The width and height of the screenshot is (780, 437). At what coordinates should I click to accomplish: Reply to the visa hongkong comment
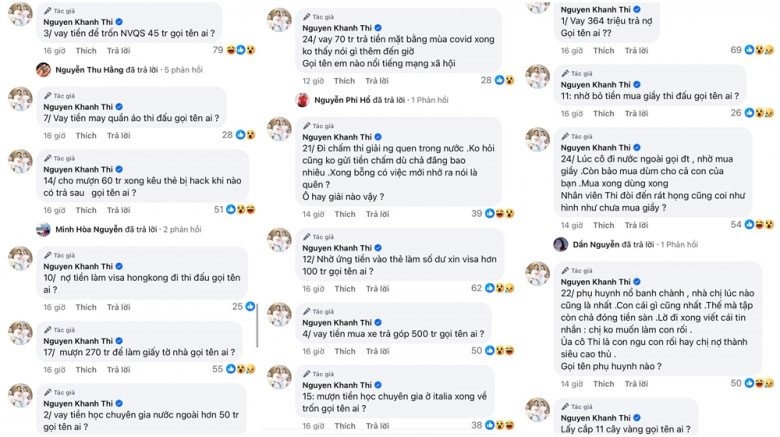(119, 306)
